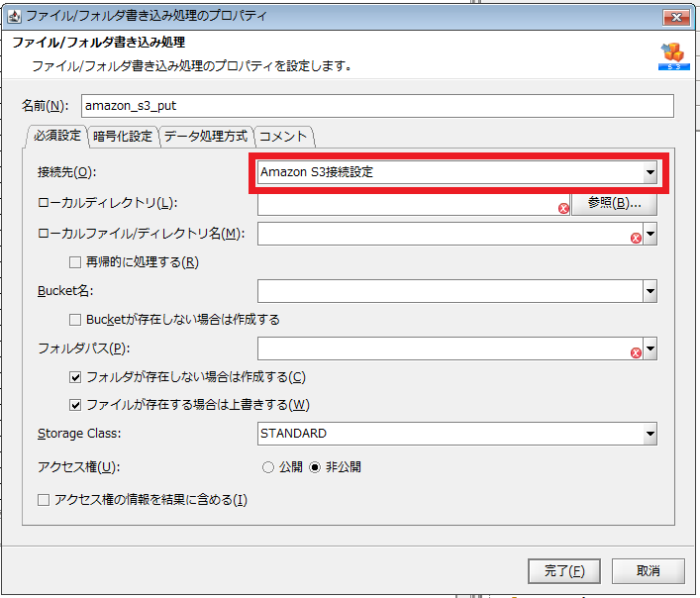Open the データ処理方式 tab

(x=206, y=136)
